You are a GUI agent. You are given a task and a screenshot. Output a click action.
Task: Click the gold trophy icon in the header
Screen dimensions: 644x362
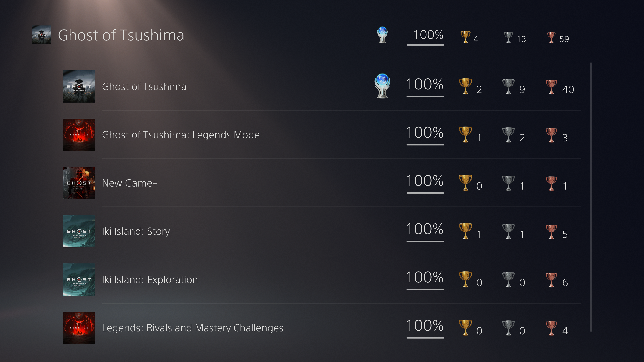[x=465, y=37]
